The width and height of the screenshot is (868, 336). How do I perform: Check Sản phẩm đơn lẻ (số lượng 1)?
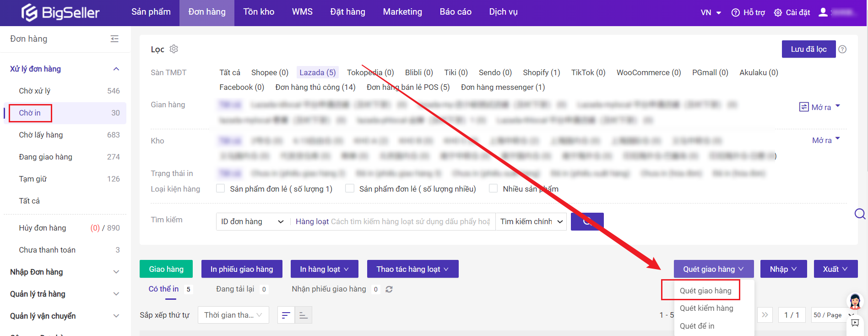[x=221, y=188]
